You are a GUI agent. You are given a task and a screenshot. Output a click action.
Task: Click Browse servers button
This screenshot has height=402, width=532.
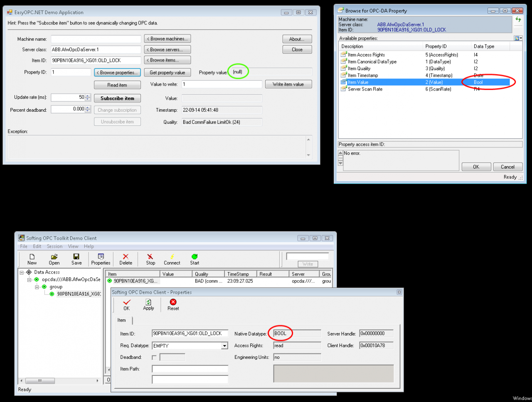click(x=167, y=49)
